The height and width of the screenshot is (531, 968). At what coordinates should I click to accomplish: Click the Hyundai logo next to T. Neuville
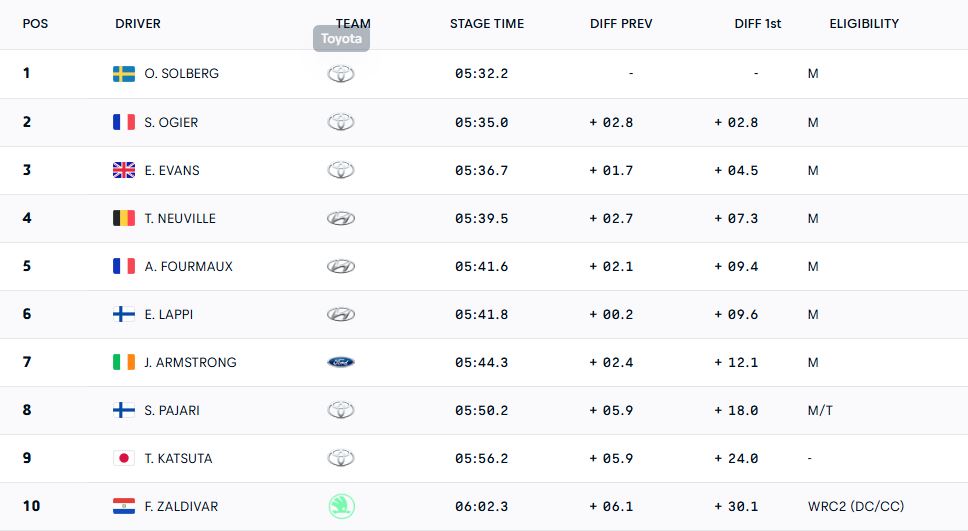click(x=341, y=218)
